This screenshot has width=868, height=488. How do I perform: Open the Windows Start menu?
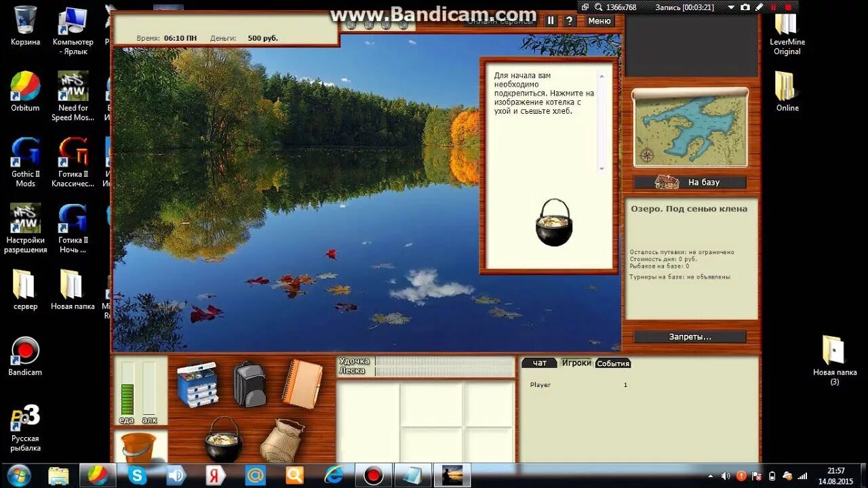(x=18, y=475)
